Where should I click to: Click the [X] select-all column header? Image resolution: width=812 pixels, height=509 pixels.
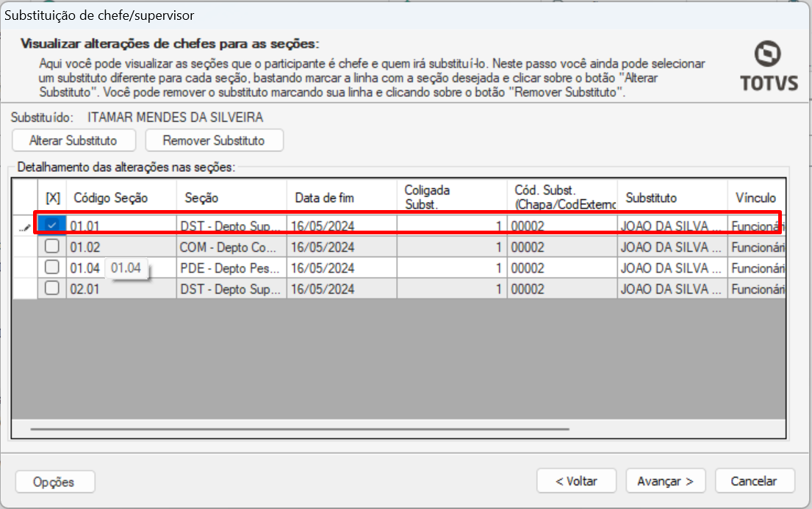click(x=52, y=198)
